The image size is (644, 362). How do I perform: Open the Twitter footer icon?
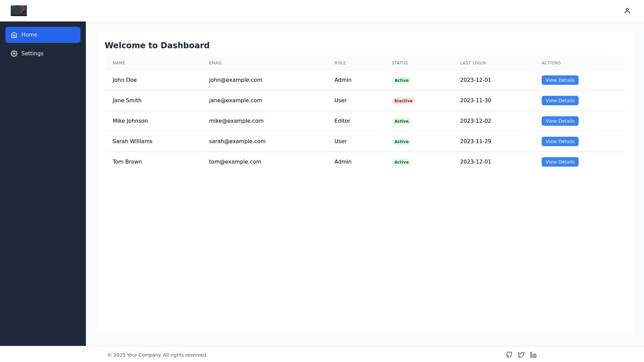click(521, 355)
